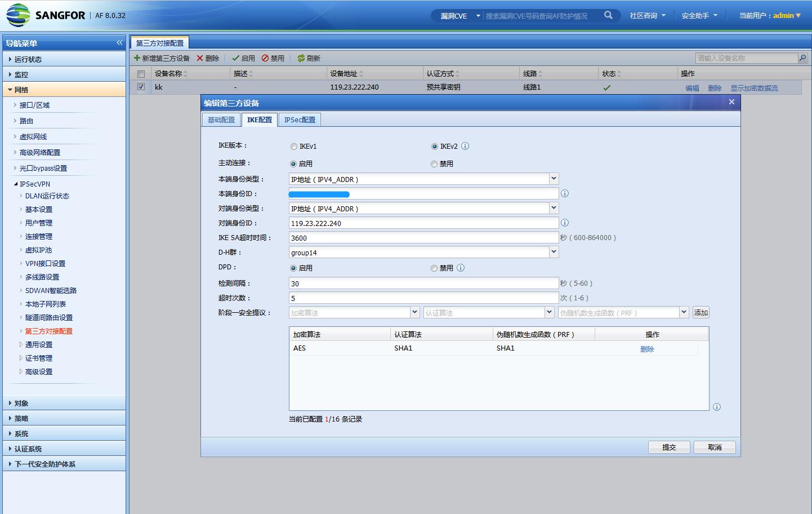
Task: Expand 系统 menu section
Action: click(x=64, y=433)
